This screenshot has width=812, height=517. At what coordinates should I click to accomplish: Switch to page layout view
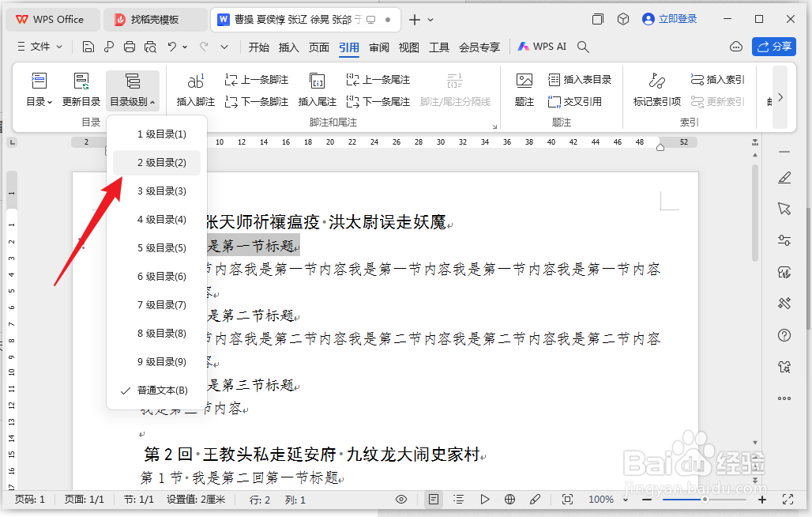[434, 500]
